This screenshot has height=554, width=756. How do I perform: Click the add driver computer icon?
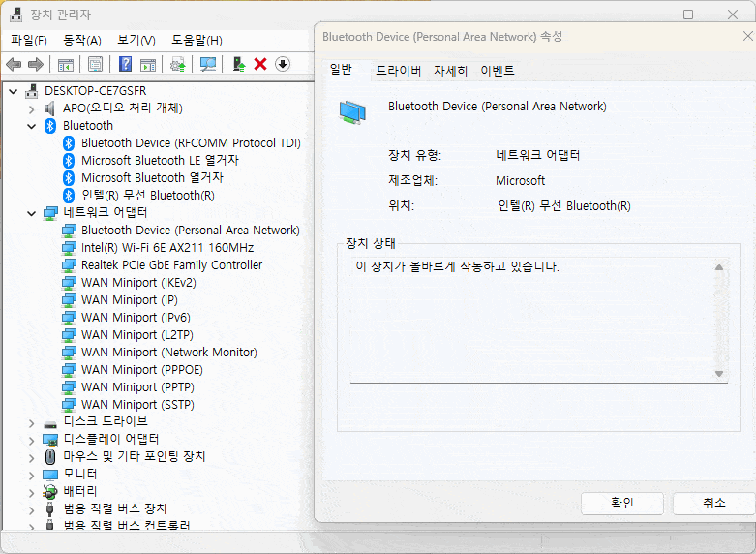pos(238,64)
